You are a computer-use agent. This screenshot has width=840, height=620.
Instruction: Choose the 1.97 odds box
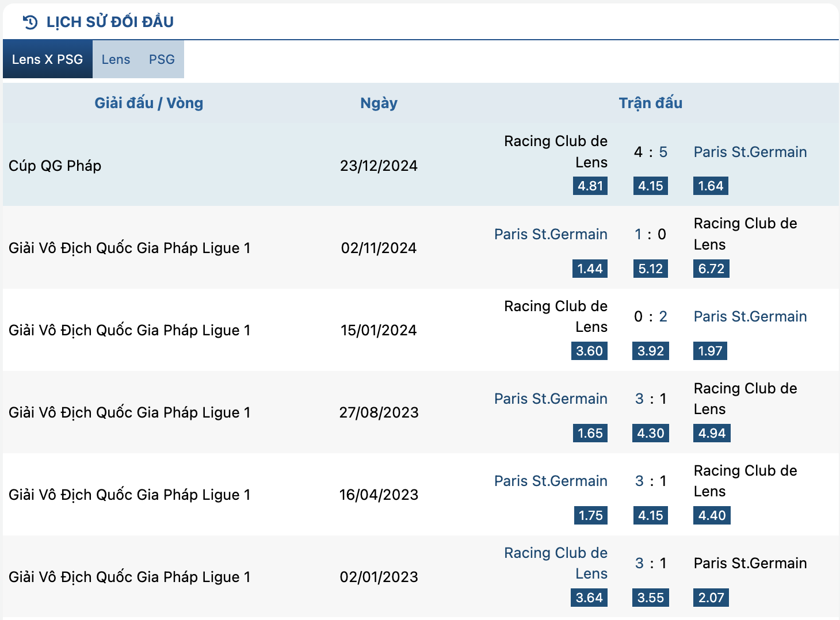pos(710,351)
